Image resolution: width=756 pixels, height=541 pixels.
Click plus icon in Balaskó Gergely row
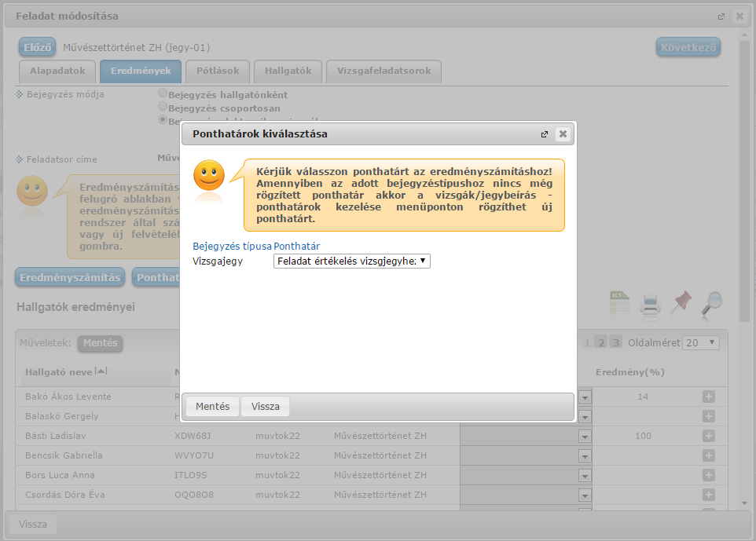(x=709, y=416)
